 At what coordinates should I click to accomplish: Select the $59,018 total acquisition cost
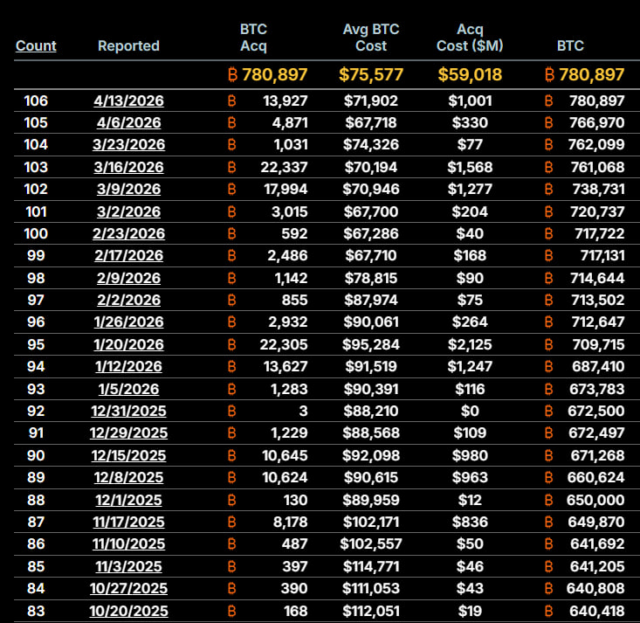(470, 75)
